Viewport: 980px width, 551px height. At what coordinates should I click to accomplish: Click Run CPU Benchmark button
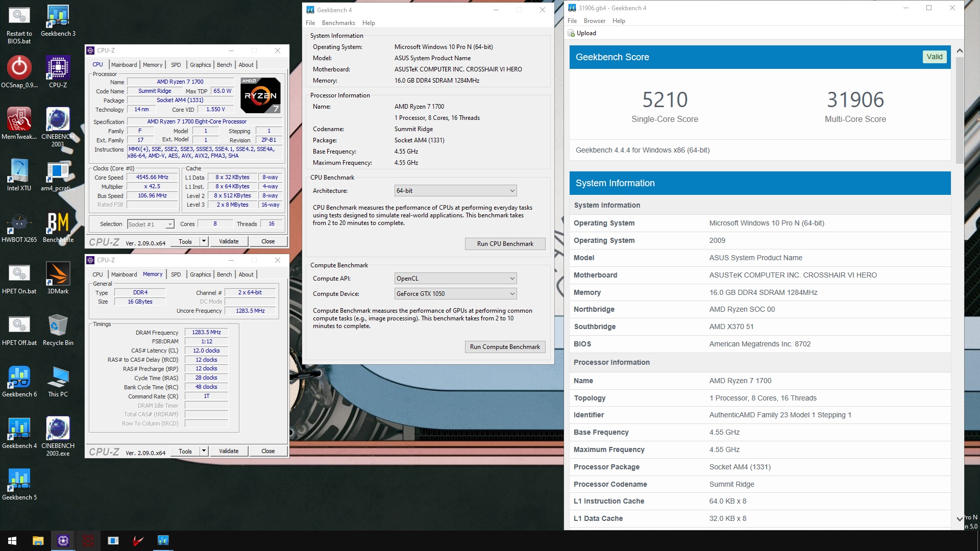[505, 244]
